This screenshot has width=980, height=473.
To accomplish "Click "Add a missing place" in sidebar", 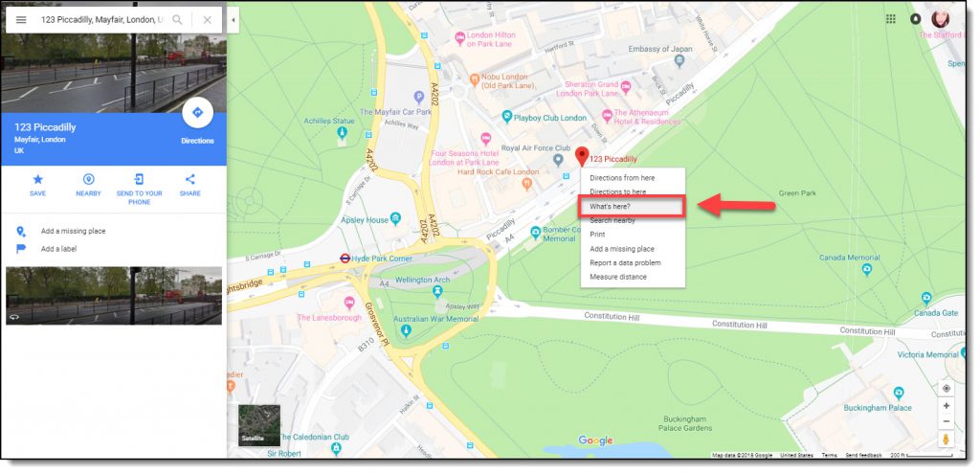I will 73,231.
